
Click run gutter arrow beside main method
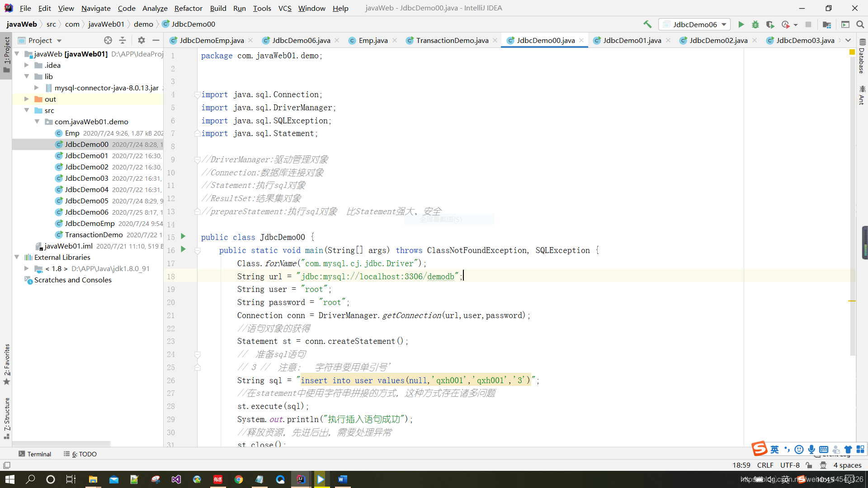(183, 249)
